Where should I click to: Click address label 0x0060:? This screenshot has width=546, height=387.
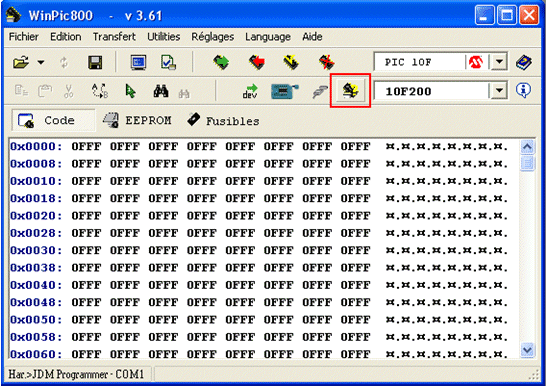[x=36, y=354]
